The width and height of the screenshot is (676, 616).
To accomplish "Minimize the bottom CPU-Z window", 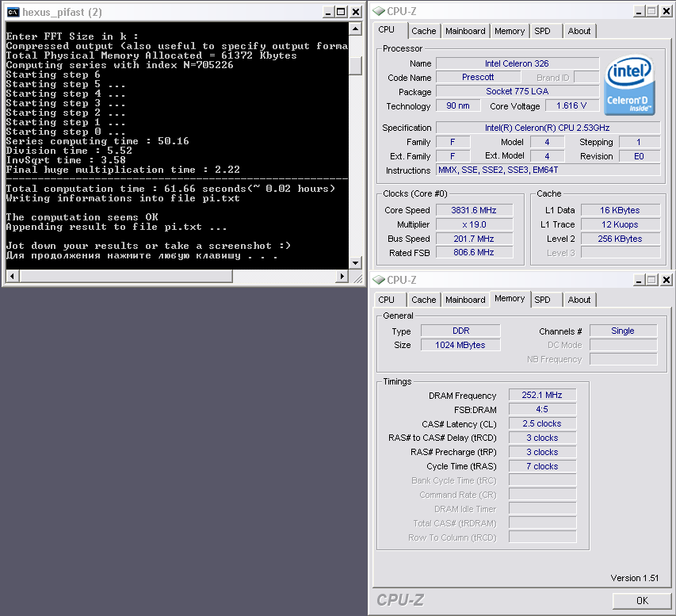I will coord(639,280).
